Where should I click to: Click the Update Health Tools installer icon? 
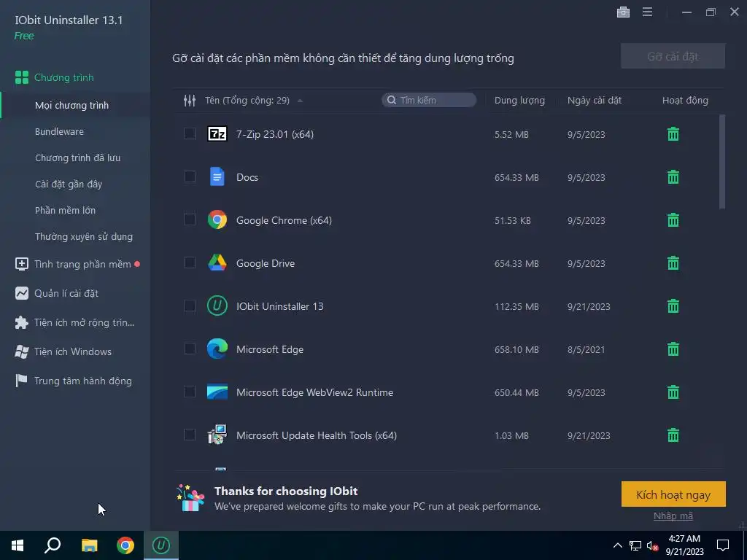(x=217, y=435)
